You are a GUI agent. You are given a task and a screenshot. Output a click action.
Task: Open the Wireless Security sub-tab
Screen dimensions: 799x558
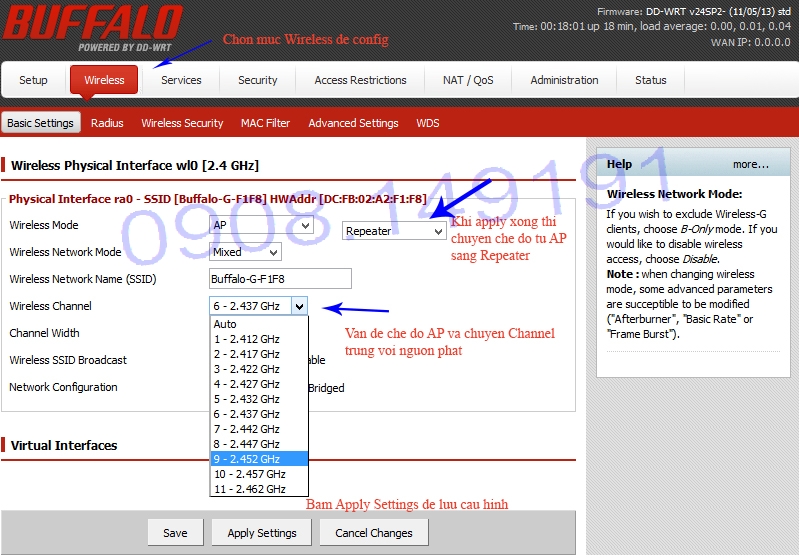coord(182,123)
